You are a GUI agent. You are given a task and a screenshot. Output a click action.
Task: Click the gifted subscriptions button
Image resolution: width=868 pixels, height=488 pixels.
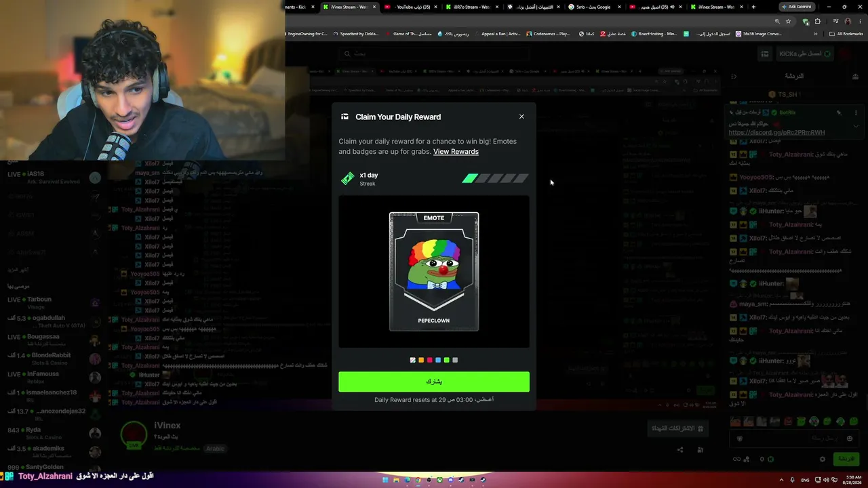[x=678, y=428]
